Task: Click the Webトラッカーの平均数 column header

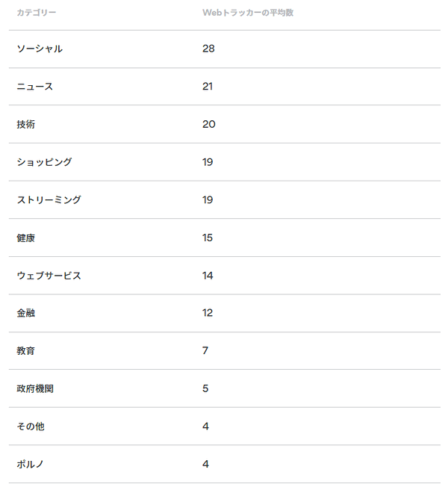Action: [248, 13]
